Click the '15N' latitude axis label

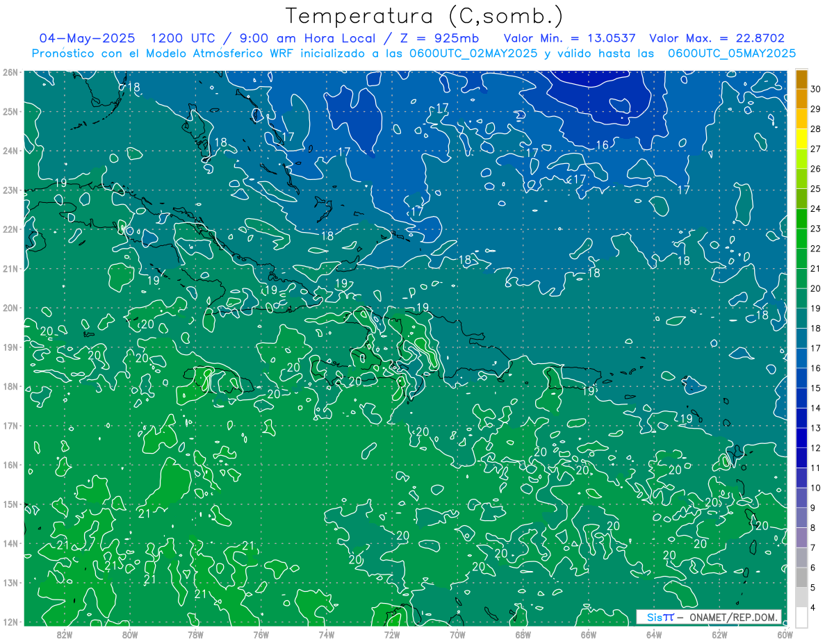coord(10,504)
